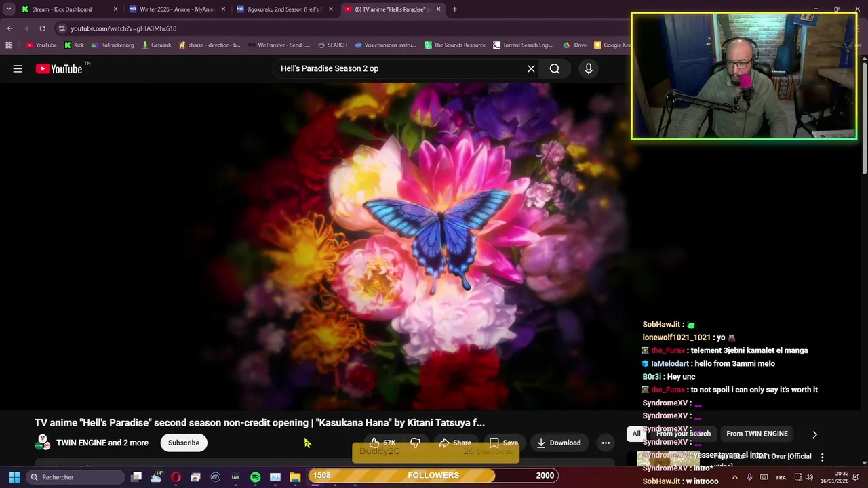Image resolution: width=868 pixels, height=488 pixels.
Task: Open the tab search dropdown
Action: [x=9, y=9]
